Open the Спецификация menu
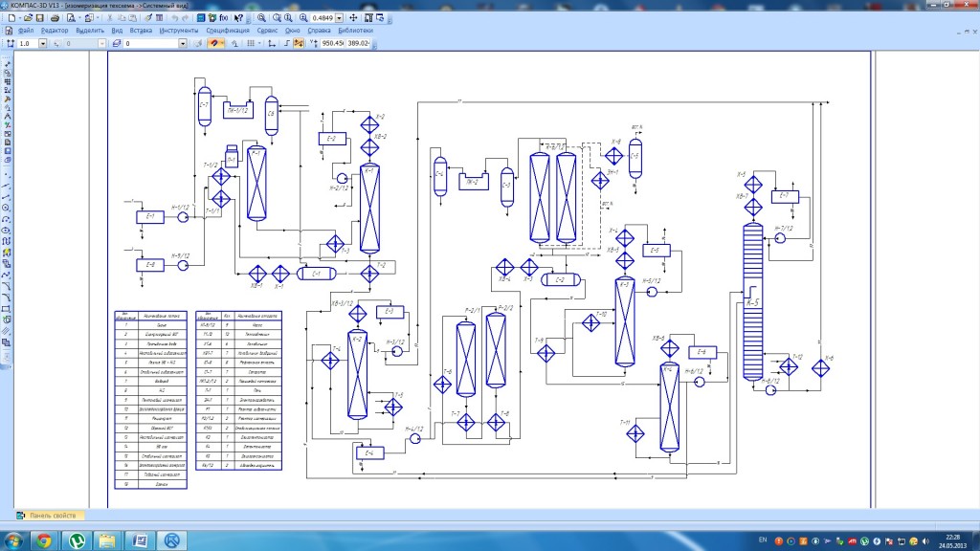The height and width of the screenshot is (551, 980). click(228, 30)
